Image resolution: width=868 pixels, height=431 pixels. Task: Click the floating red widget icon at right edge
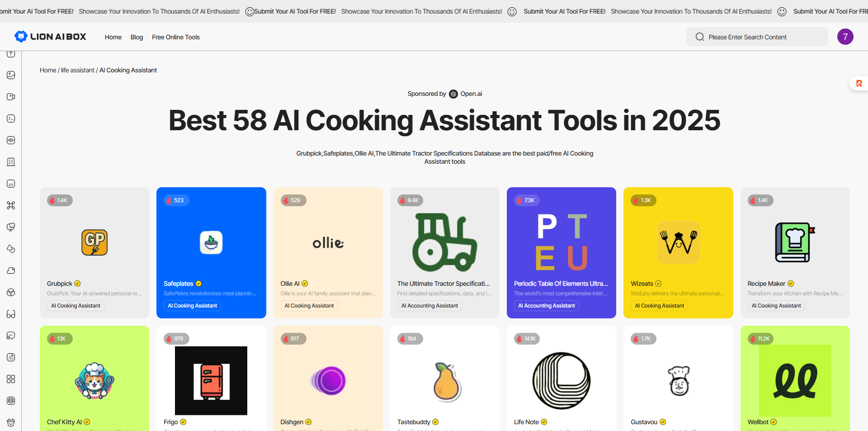(859, 83)
